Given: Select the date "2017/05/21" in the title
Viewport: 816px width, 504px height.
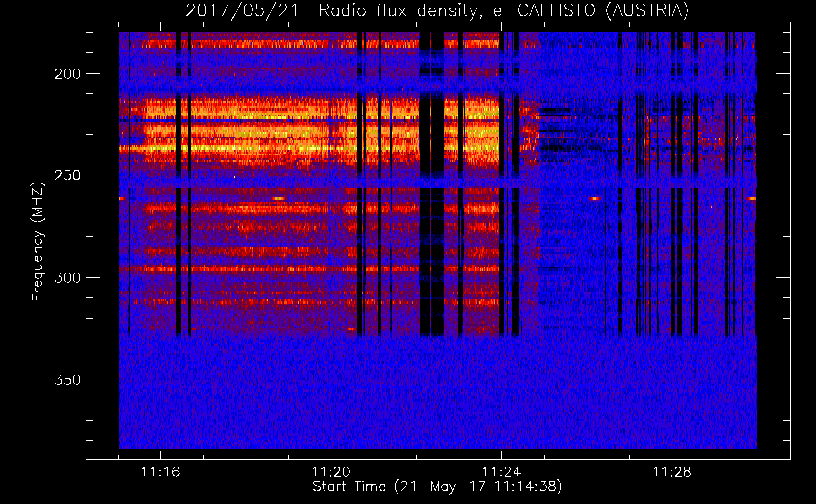Looking at the screenshot, I should [x=242, y=10].
